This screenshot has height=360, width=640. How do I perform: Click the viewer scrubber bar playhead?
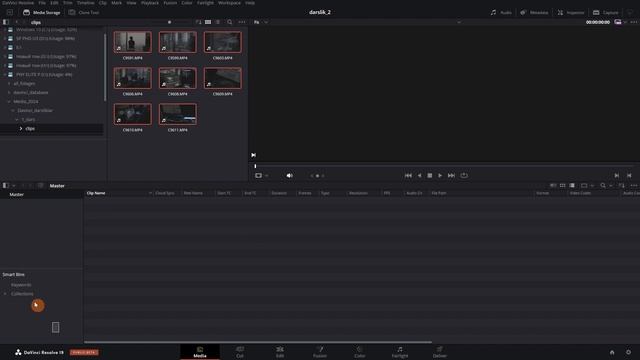click(256, 166)
